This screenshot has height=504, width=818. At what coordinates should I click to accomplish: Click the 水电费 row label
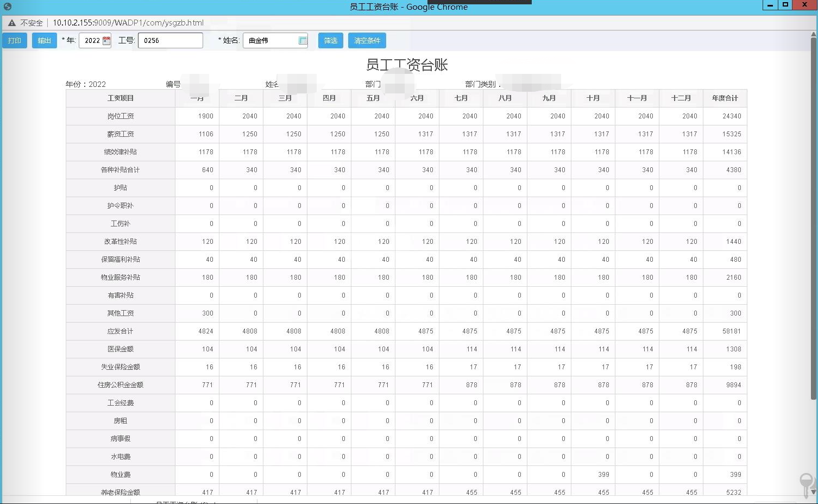pos(121,457)
